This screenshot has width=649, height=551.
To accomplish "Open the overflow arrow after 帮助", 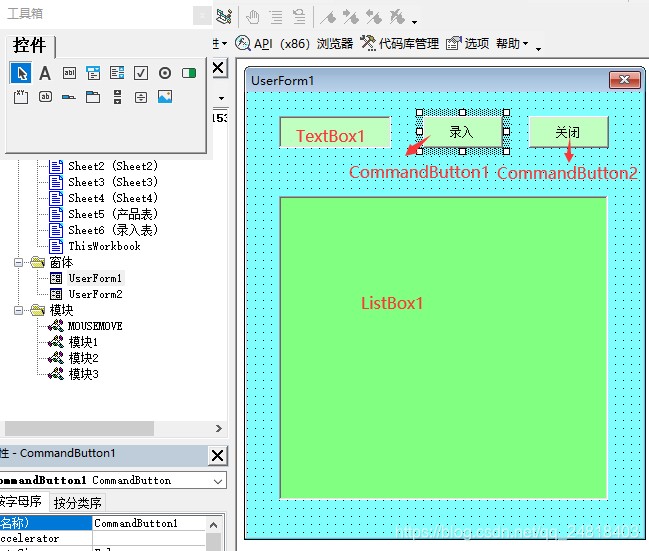I will (538, 49).
